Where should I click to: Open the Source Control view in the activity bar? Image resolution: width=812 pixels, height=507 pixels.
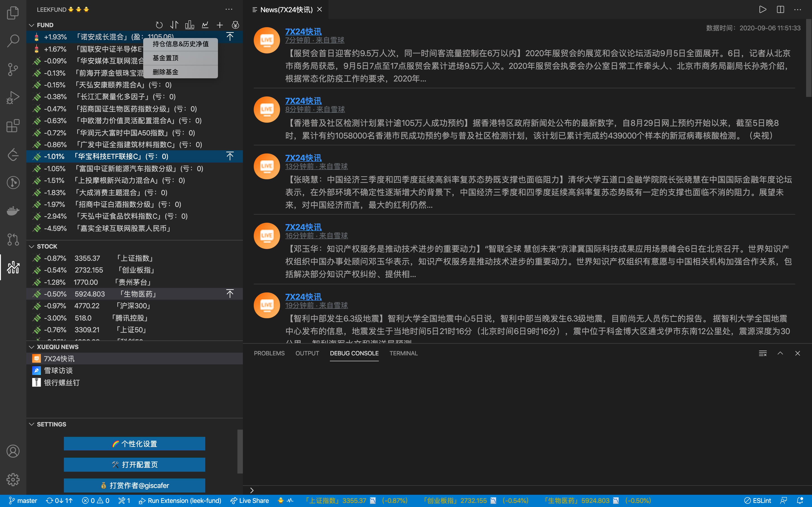point(13,69)
